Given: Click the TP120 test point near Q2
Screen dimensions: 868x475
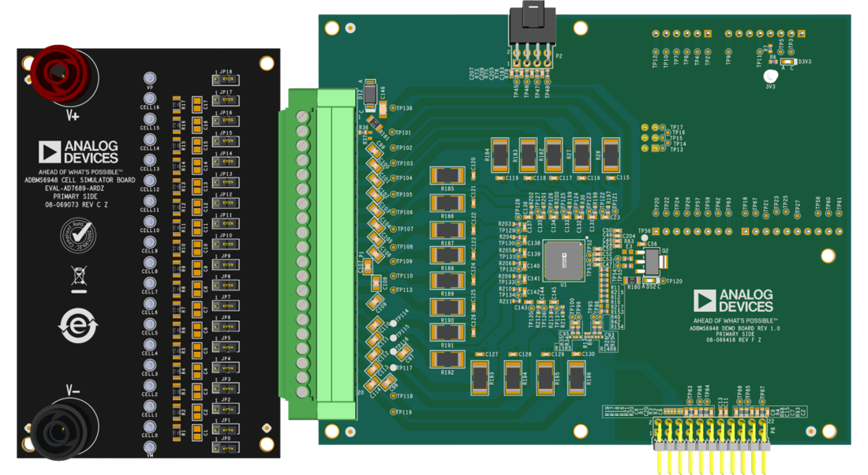Looking at the screenshot, I should coord(663,281).
